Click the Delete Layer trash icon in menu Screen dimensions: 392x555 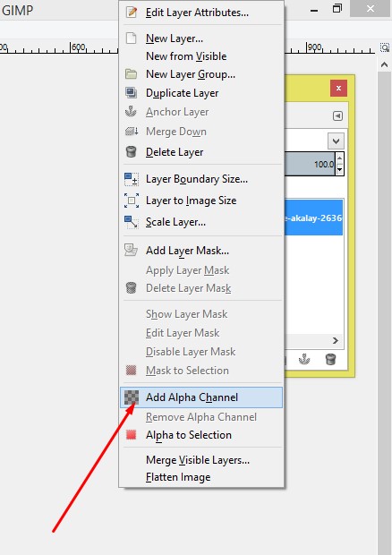[x=132, y=152]
